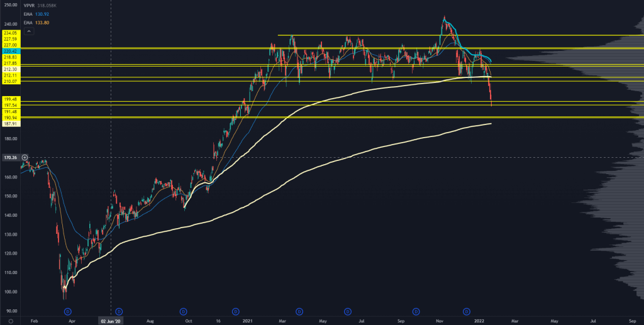The height and width of the screenshot is (325, 644).
Task: Open the dividend marker right after 02 Jun '20
Action: click(x=119, y=311)
